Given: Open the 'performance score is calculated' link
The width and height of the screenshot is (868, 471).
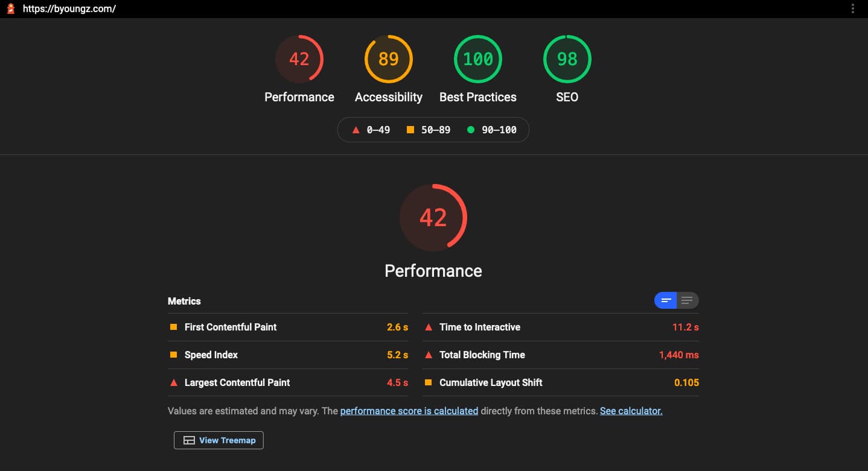Looking at the screenshot, I should pyautogui.click(x=409, y=411).
